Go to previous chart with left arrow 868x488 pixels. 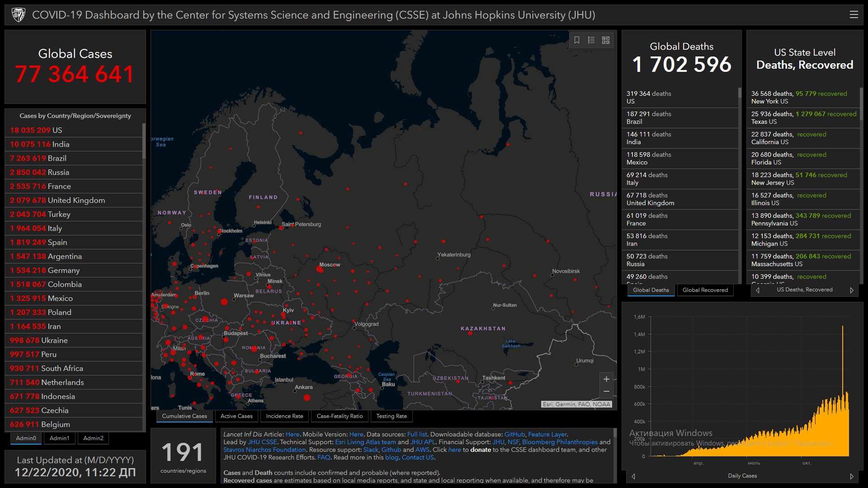click(x=633, y=476)
